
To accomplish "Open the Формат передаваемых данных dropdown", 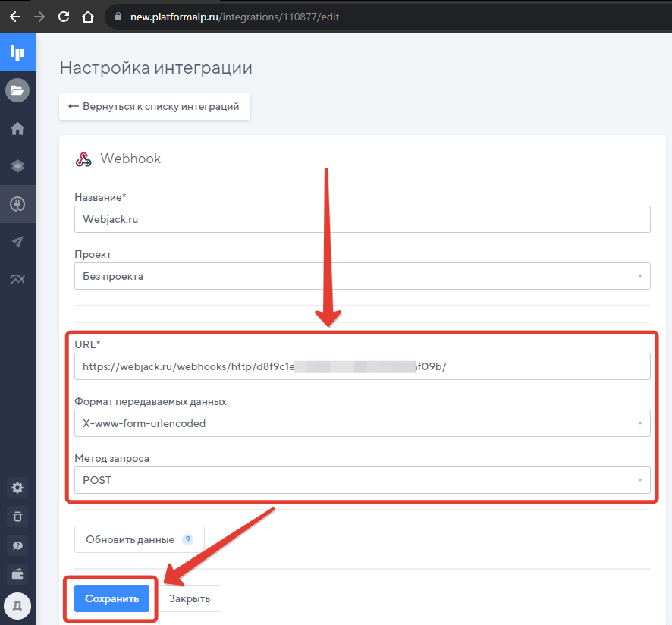I will click(362, 423).
